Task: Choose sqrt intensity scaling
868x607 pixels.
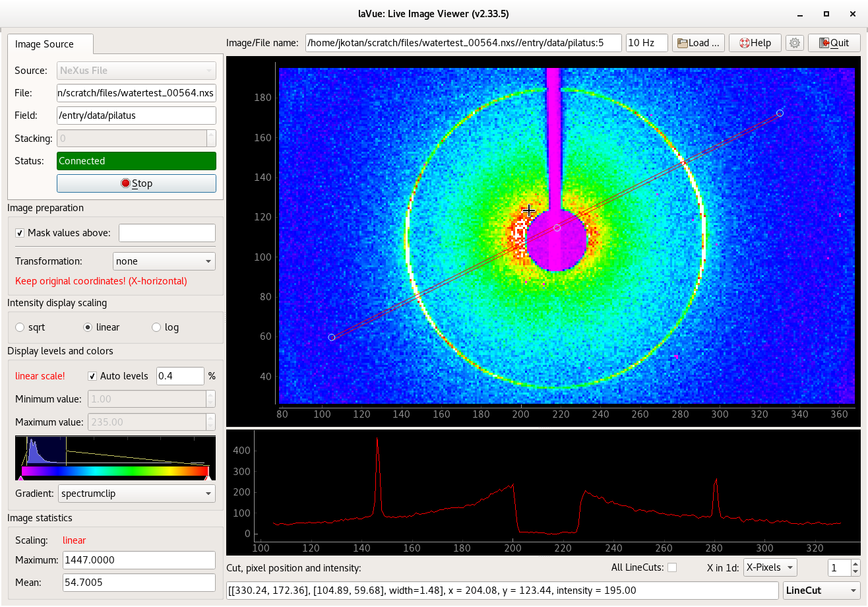Action: (x=20, y=327)
